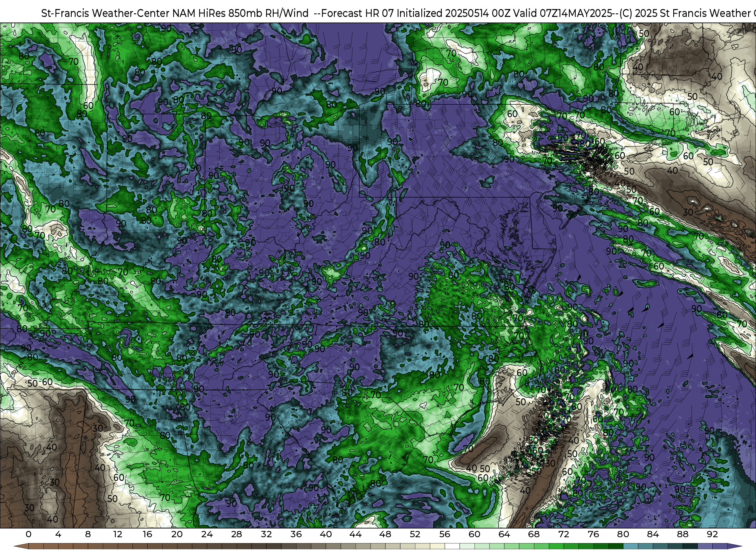The image size is (756, 551).
Task: Pick the brown swatch beneath the 4 label
Action: (66, 547)
